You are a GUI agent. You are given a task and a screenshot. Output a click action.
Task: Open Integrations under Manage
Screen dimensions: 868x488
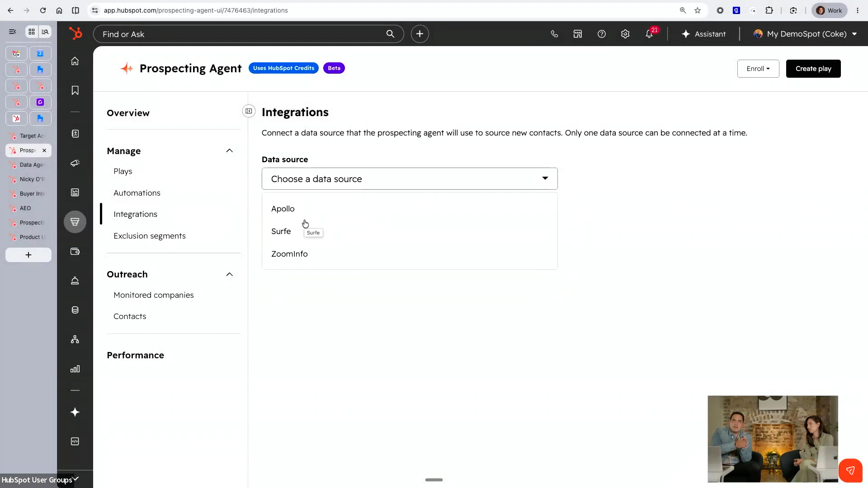tap(136, 214)
